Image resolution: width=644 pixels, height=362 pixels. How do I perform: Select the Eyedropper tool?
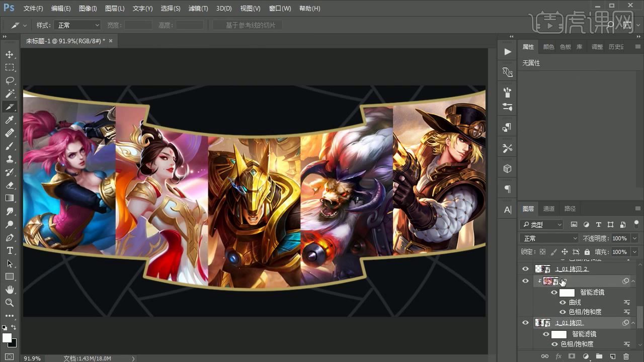10,120
